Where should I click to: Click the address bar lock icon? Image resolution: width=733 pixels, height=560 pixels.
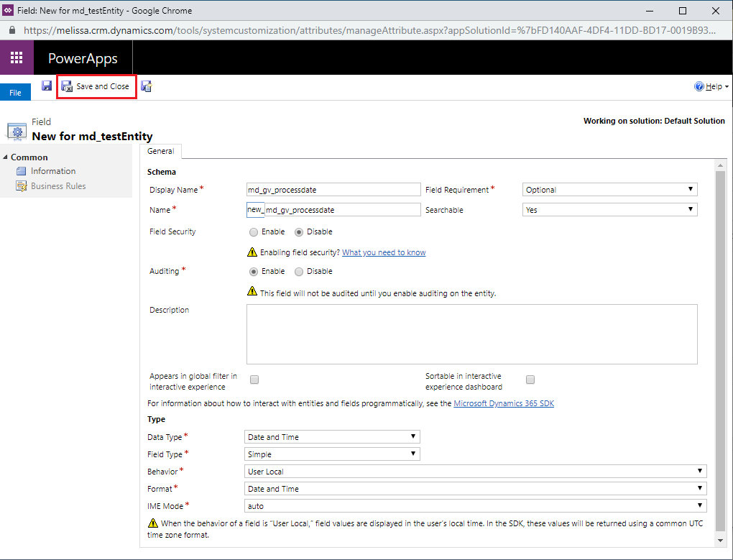point(12,30)
